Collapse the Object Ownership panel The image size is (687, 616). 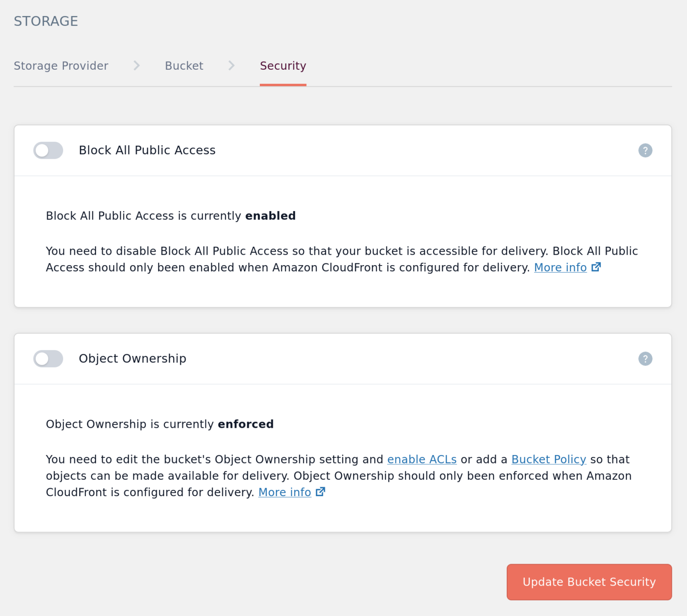132,359
